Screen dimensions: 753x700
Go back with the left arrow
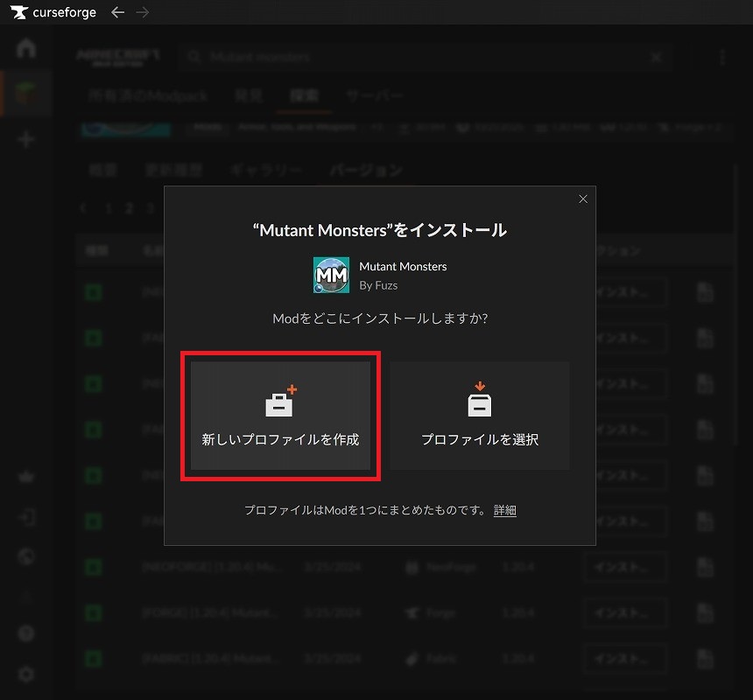118,12
